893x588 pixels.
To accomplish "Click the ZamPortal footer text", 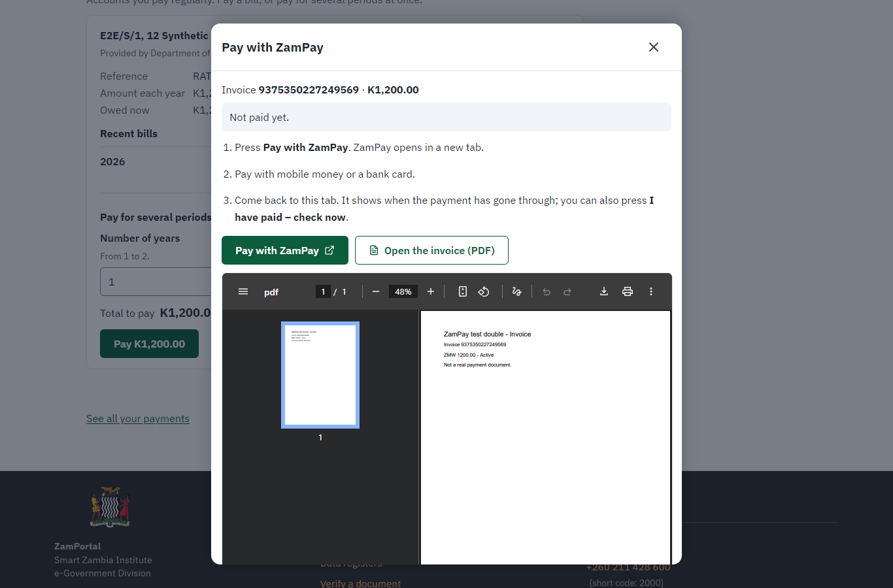I will [x=78, y=546].
